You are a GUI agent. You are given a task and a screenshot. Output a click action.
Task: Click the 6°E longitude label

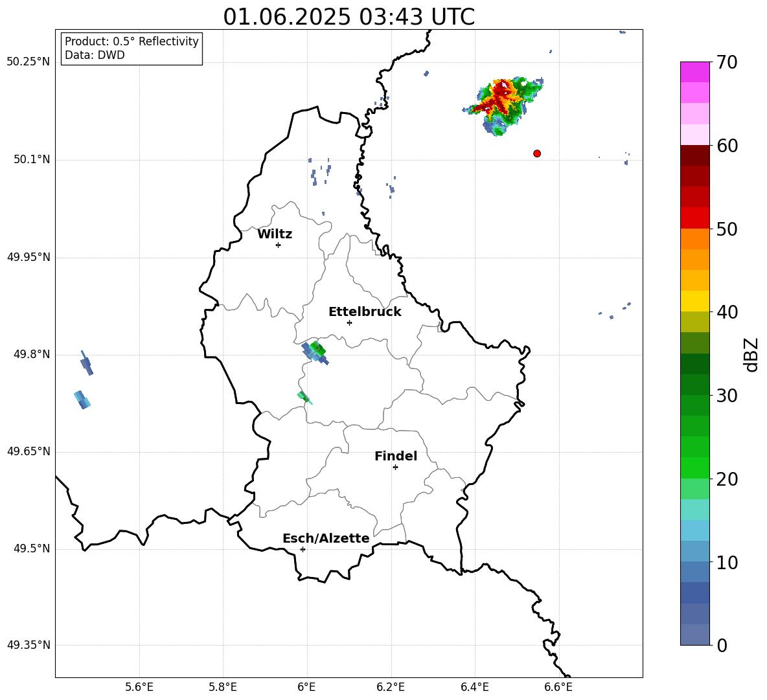point(306,687)
